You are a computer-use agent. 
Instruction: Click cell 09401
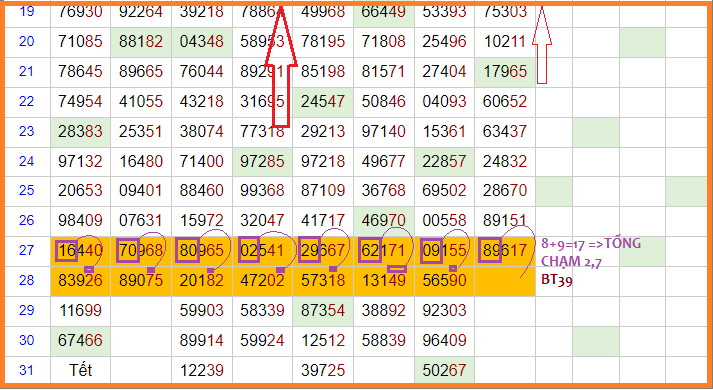141,191
